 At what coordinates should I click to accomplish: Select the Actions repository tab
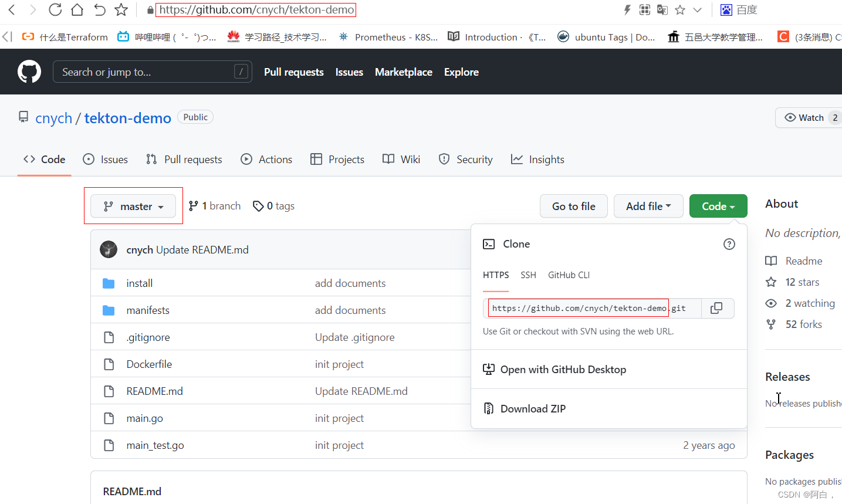(x=266, y=160)
